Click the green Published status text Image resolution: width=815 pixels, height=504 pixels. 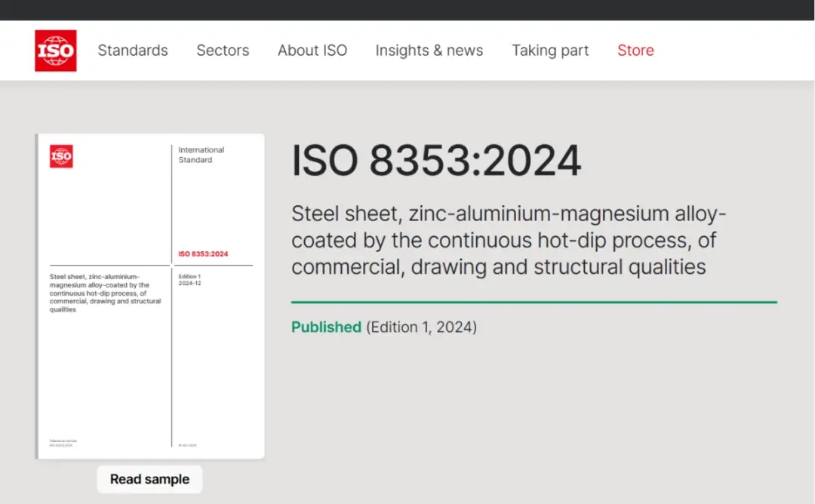click(x=326, y=327)
